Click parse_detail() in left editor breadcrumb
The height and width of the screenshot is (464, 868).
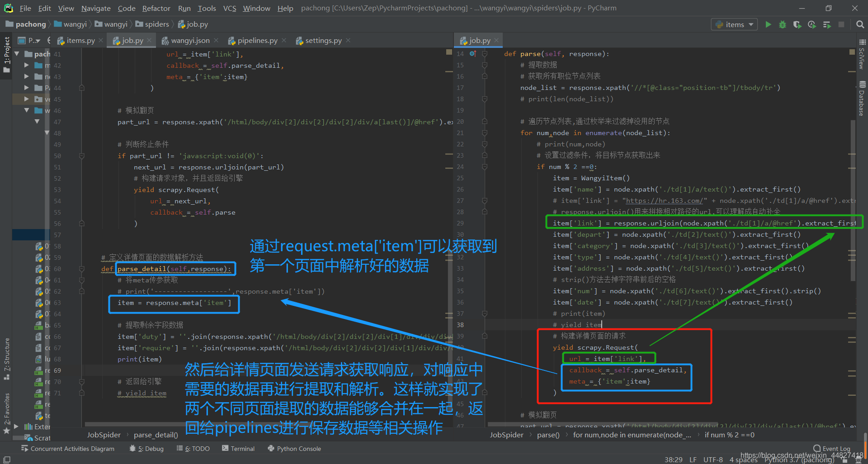[156, 435]
